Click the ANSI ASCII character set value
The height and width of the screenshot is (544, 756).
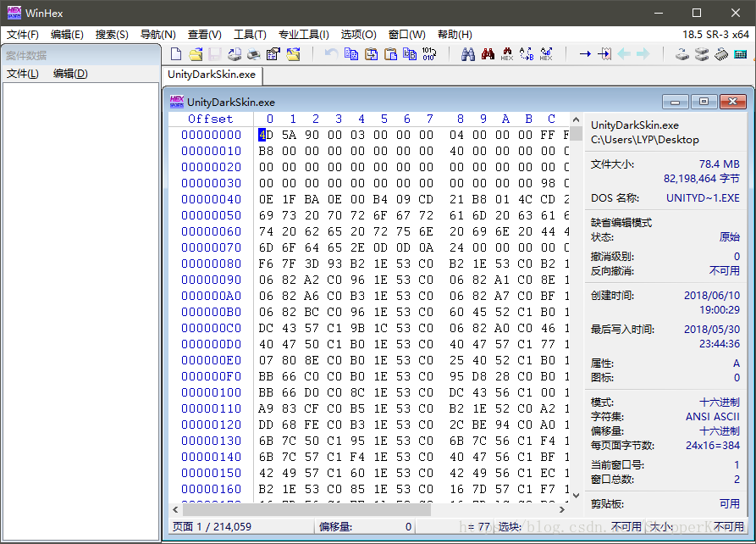coord(713,417)
